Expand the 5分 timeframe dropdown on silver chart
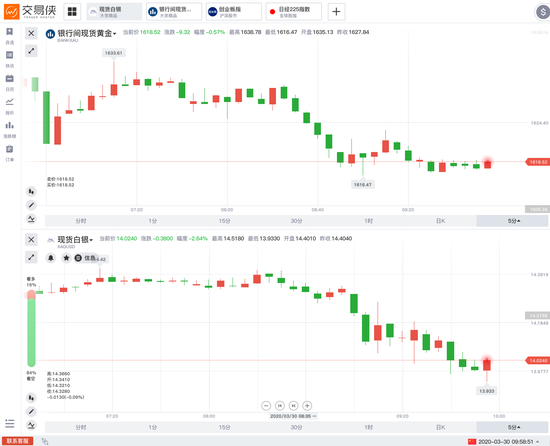 pyautogui.click(x=512, y=427)
